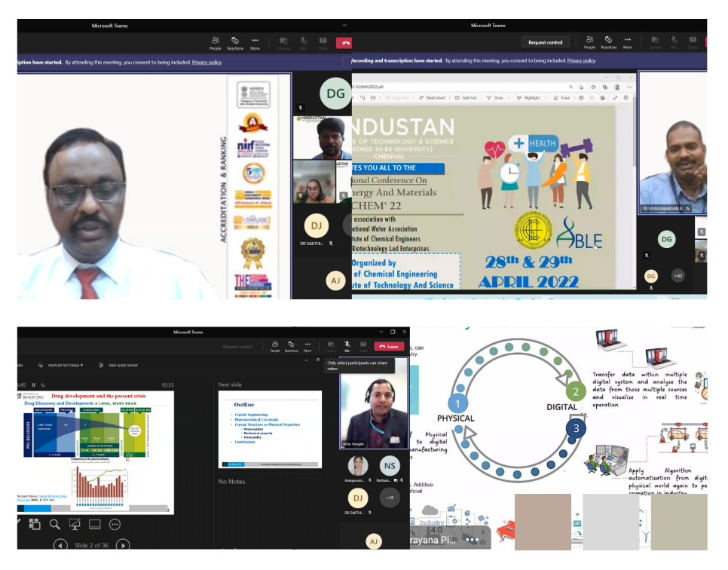Open ellipsis options on bottom-right video tile

click(473, 540)
